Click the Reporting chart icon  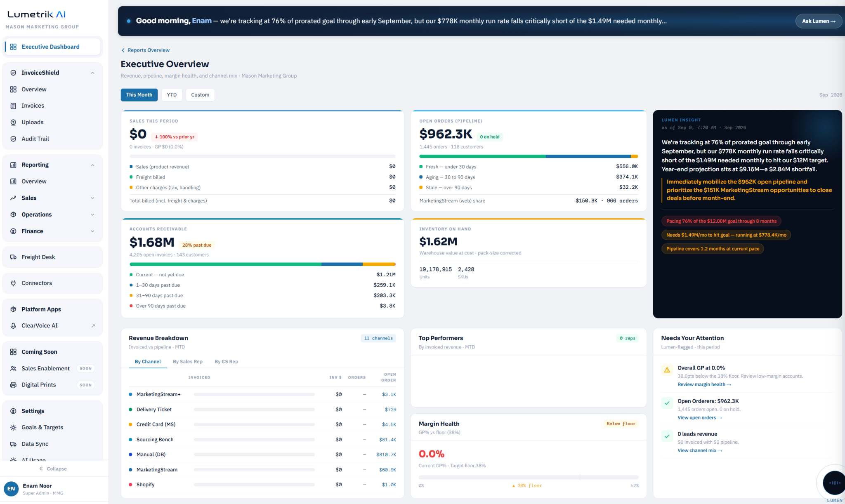(x=13, y=165)
